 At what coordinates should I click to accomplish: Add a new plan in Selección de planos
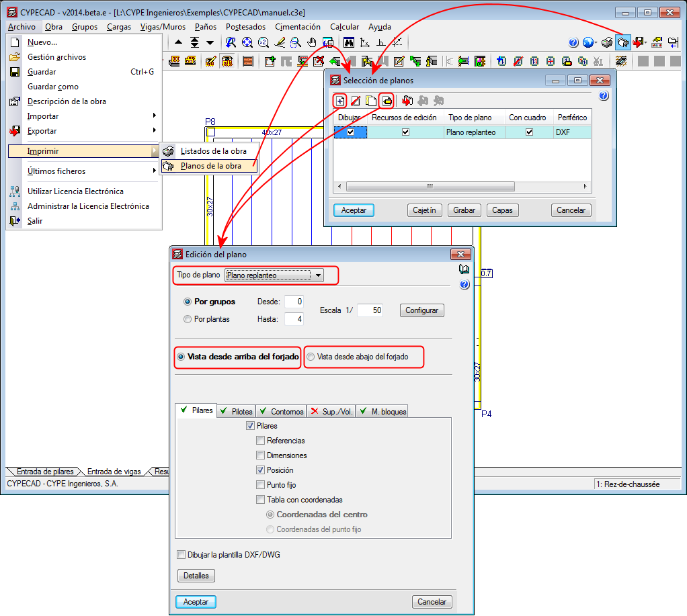pos(340,101)
